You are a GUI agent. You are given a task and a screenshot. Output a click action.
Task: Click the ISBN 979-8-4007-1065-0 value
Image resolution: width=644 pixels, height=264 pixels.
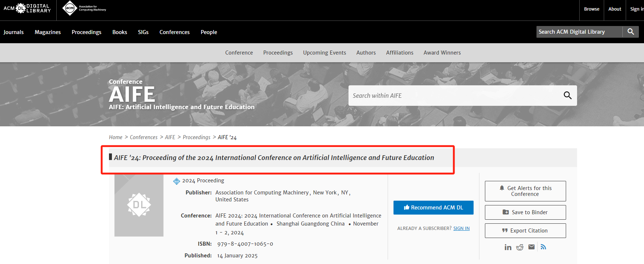tap(245, 244)
